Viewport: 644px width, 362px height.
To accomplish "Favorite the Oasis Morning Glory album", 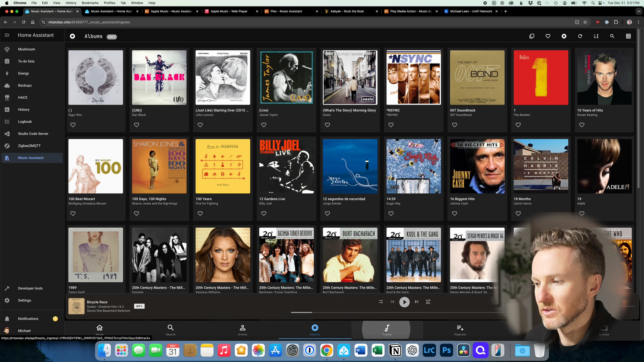I will point(327,125).
